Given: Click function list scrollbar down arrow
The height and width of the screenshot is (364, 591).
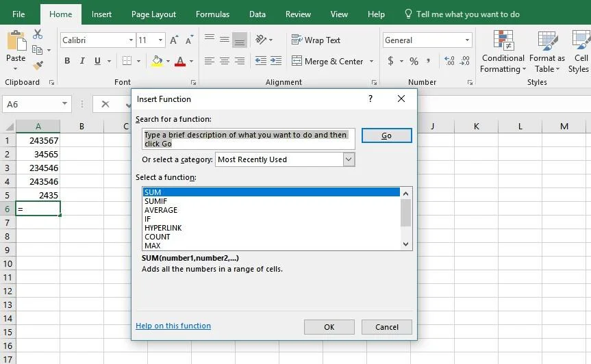Looking at the screenshot, I should click(x=405, y=244).
